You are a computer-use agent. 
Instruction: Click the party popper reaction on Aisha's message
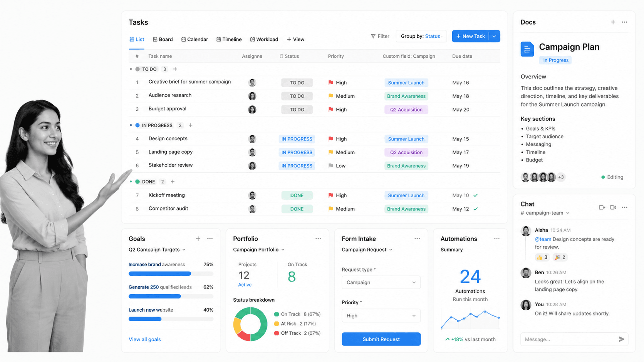tap(560, 257)
